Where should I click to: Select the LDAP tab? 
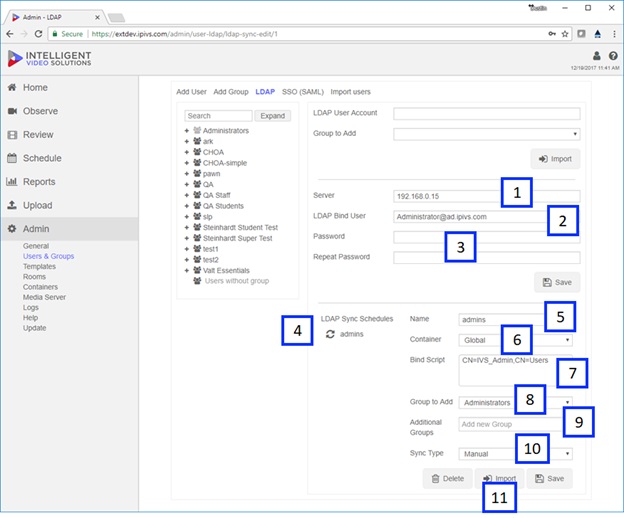point(265,92)
